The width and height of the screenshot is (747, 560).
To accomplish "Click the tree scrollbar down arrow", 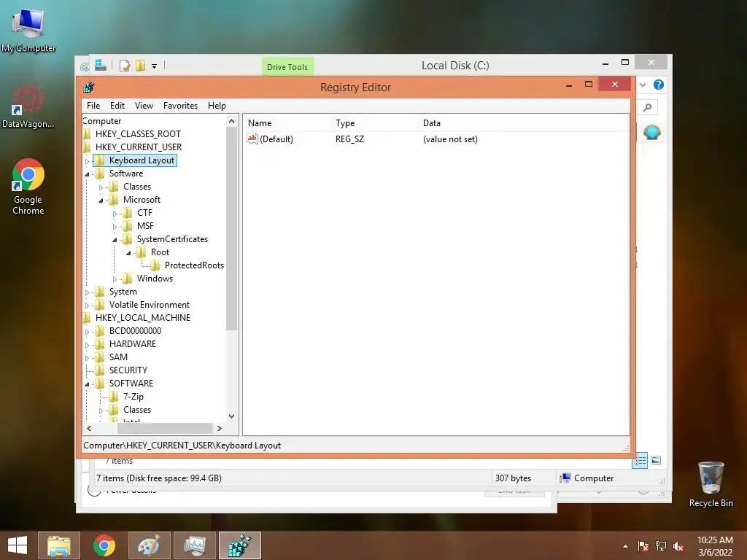I will [231, 416].
